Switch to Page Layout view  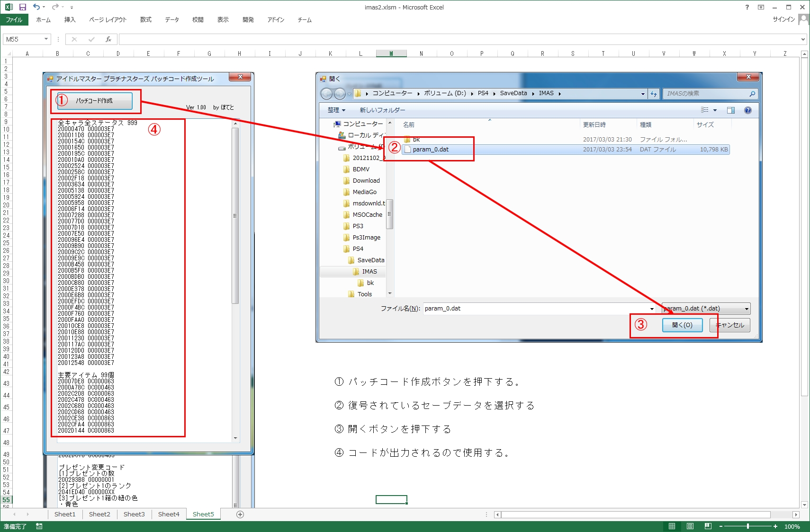tap(690, 526)
